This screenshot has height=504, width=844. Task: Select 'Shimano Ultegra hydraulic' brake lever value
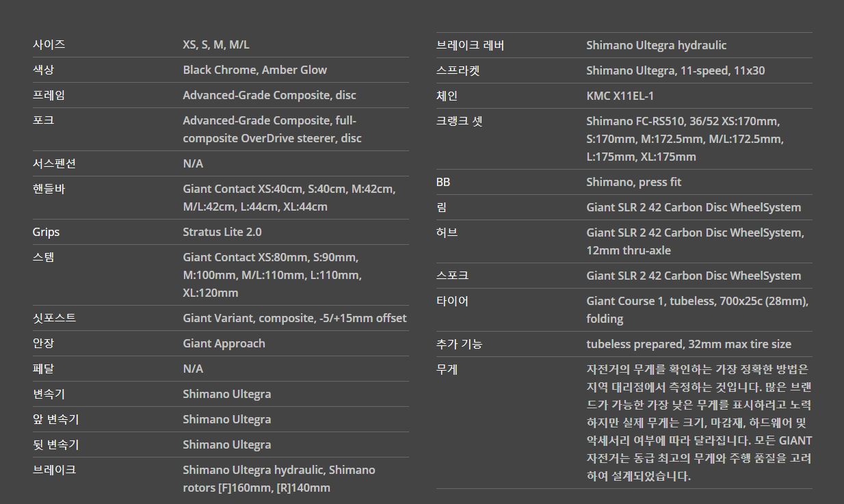[x=657, y=45]
